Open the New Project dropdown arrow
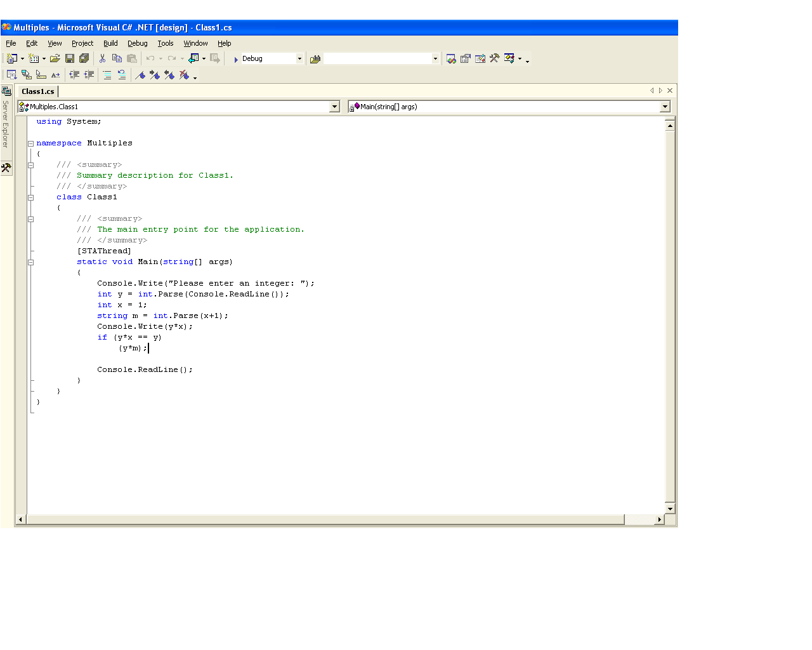Screen dimensions: 812x650 [22, 58]
